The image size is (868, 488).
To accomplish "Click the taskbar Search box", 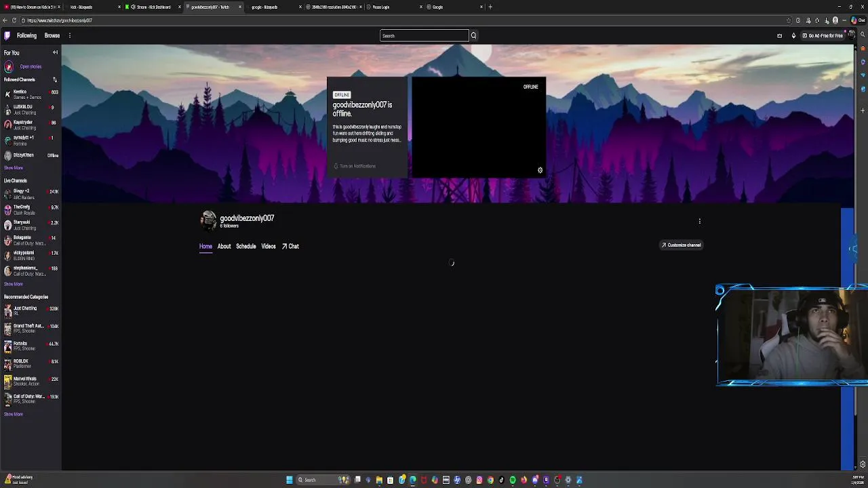I will (x=323, y=480).
